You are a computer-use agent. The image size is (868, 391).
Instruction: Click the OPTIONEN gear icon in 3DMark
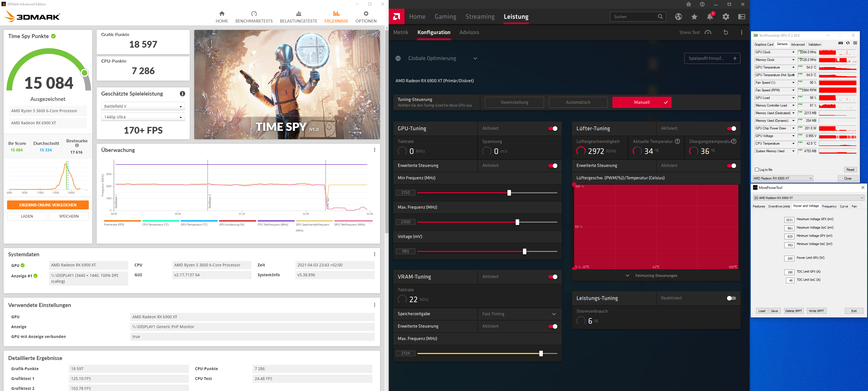[366, 14]
